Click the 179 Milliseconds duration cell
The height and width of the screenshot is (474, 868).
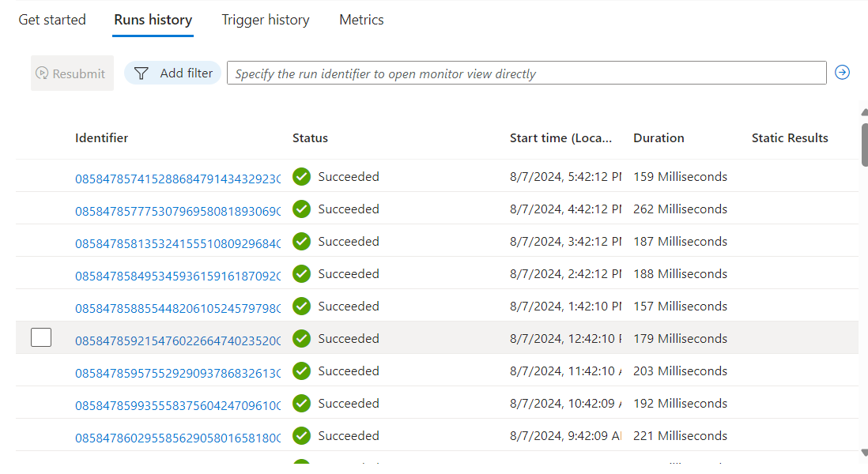click(681, 338)
